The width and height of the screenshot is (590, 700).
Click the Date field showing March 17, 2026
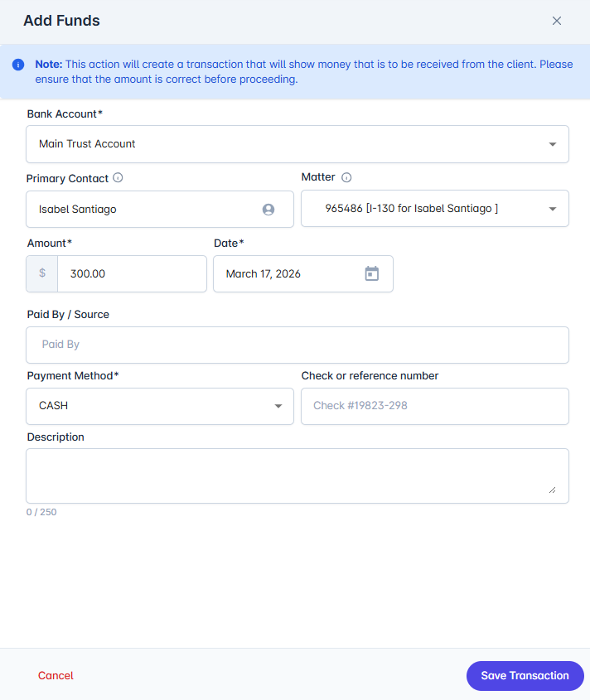point(290,273)
